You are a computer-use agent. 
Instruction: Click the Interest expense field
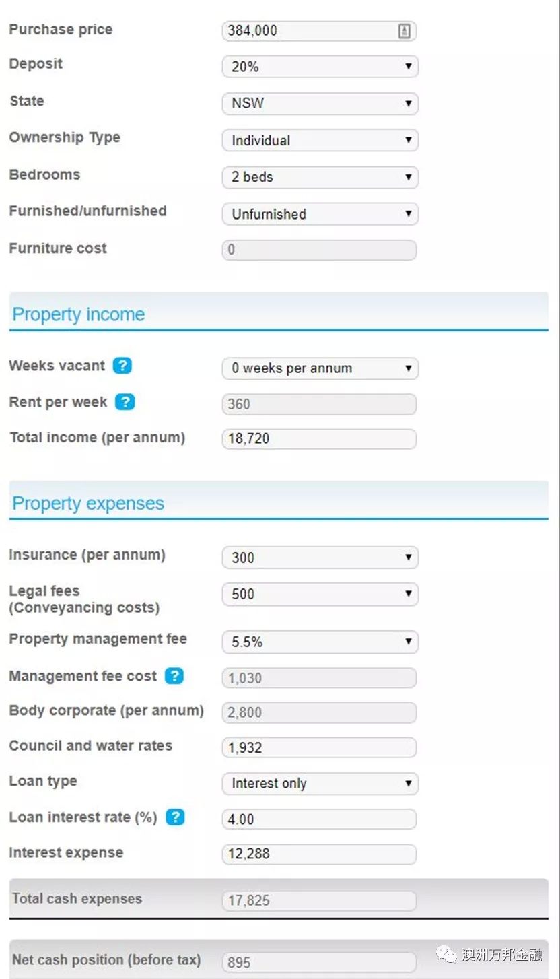(x=319, y=854)
